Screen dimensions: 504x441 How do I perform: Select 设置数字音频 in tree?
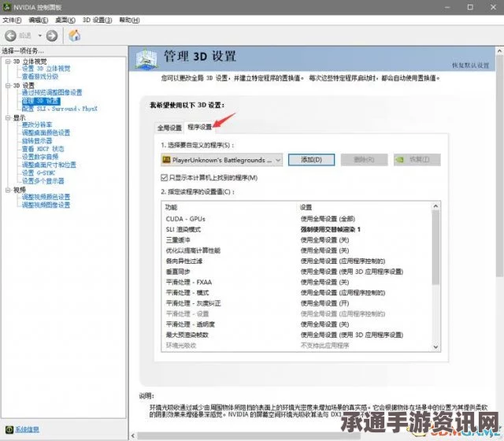click(x=40, y=157)
